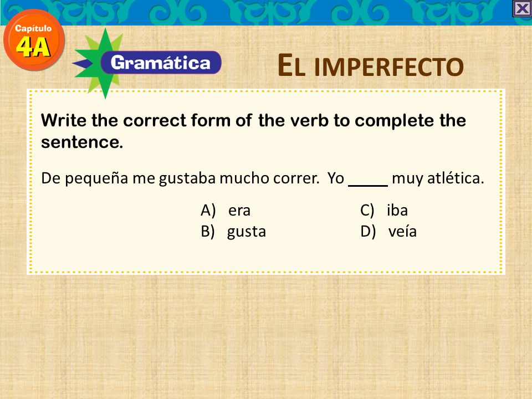This screenshot has height=399, width=532.
Task: Click the El Imperfecto title
Action: coord(371,65)
